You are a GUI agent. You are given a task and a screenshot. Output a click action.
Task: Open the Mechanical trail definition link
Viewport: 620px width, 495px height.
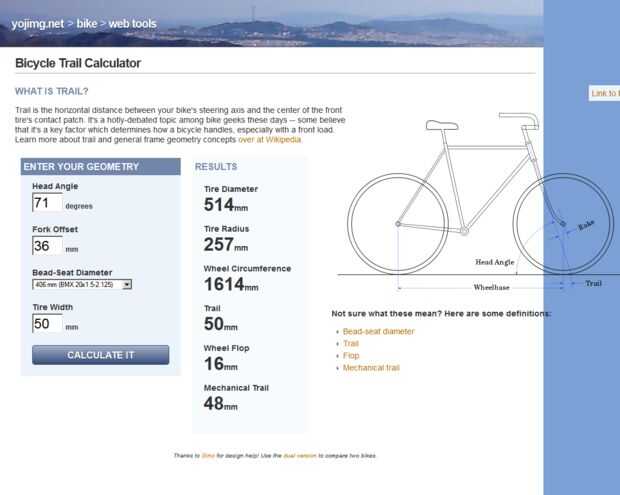[371, 368]
